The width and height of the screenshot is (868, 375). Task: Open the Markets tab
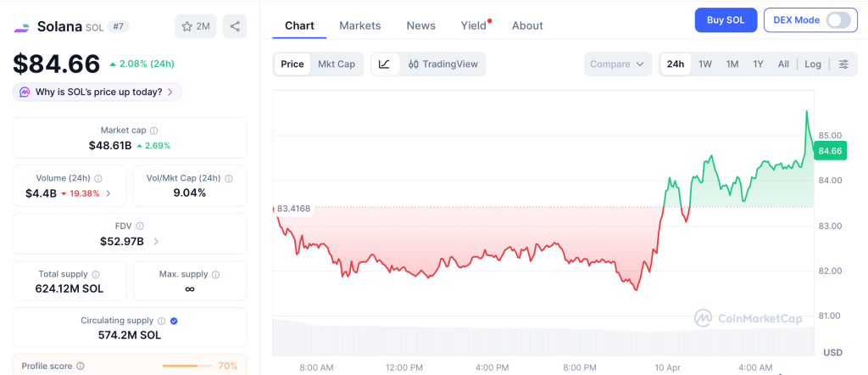360,25
